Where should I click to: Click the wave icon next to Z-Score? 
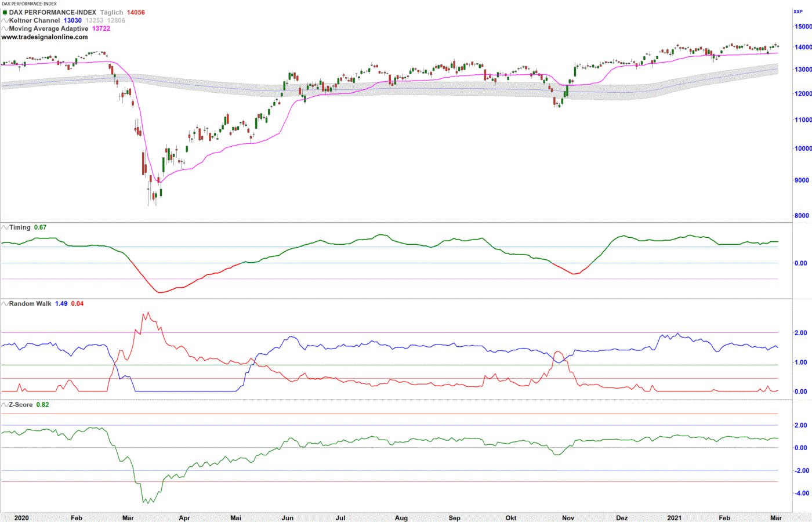point(5,405)
